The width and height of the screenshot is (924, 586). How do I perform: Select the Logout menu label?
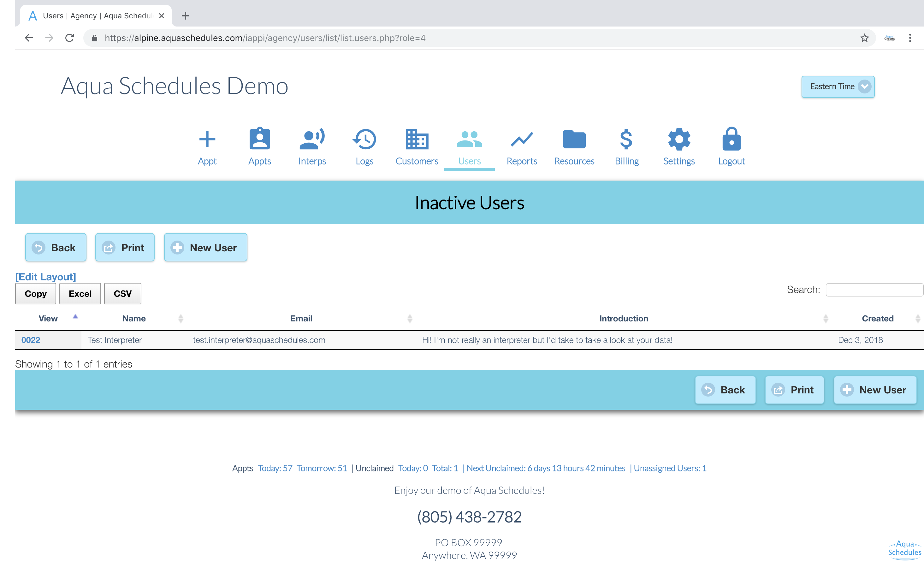(x=731, y=161)
